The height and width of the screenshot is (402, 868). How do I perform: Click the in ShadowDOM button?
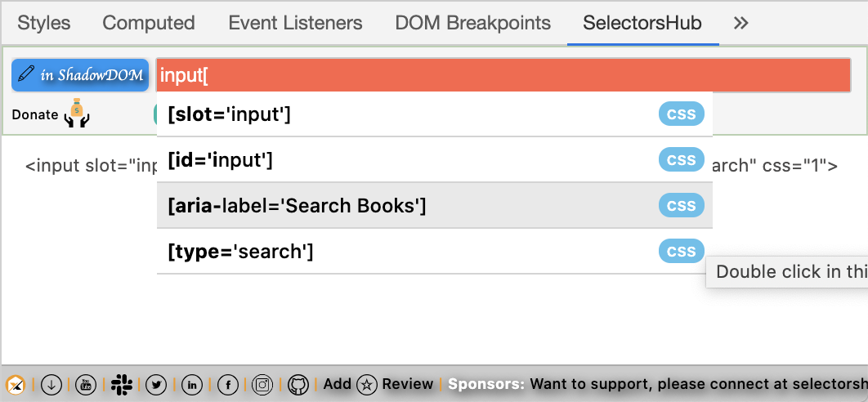(x=80, y=75)
